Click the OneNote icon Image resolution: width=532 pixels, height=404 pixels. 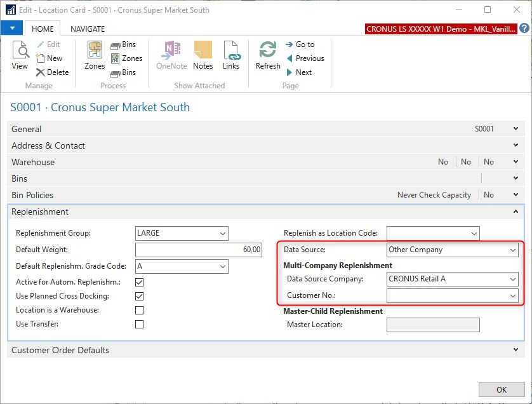click(171, 56)
